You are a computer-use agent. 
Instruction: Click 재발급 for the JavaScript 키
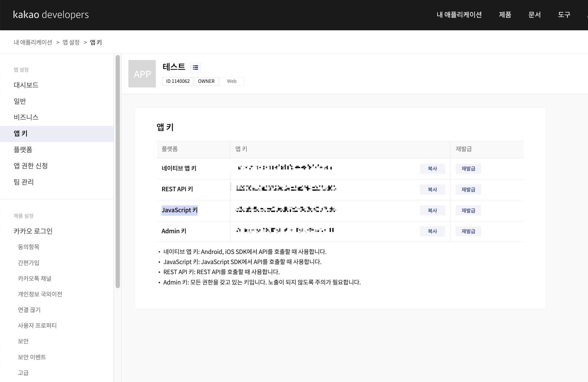click(468, 210)
